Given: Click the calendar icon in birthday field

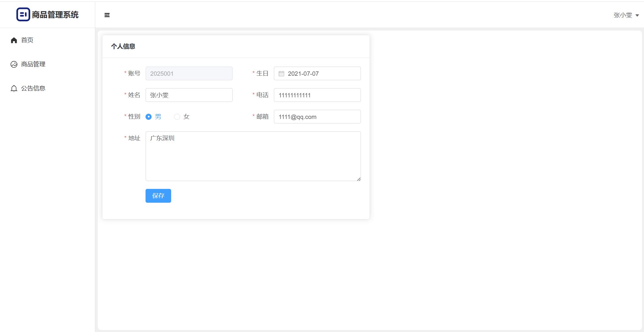Looking at the screenshot, I should coord(281,74).
